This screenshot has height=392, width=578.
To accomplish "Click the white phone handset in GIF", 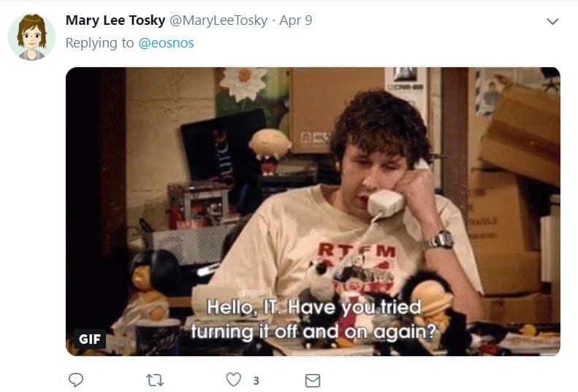I will tap(386, 203).
